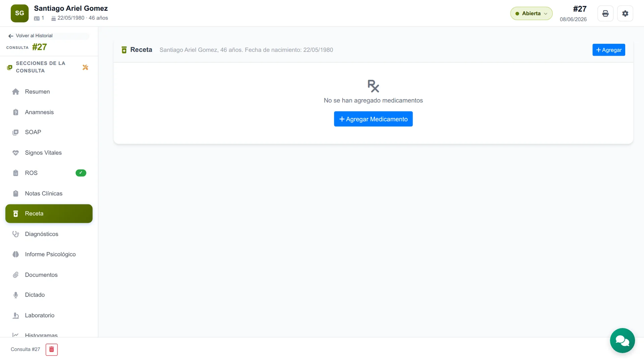The image size is (644, 362).
Task: Select the SG patient avatar
Action: (x=19, y=13)
